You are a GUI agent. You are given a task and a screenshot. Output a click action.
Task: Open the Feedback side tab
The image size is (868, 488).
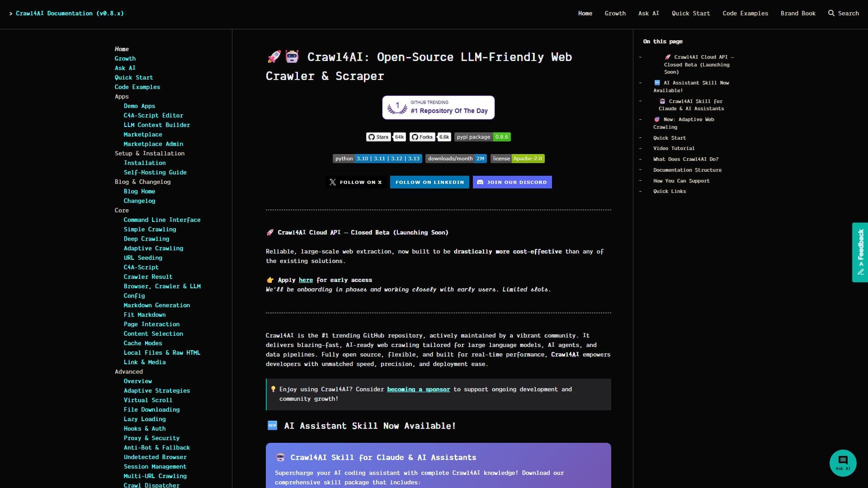coord(860,252)
